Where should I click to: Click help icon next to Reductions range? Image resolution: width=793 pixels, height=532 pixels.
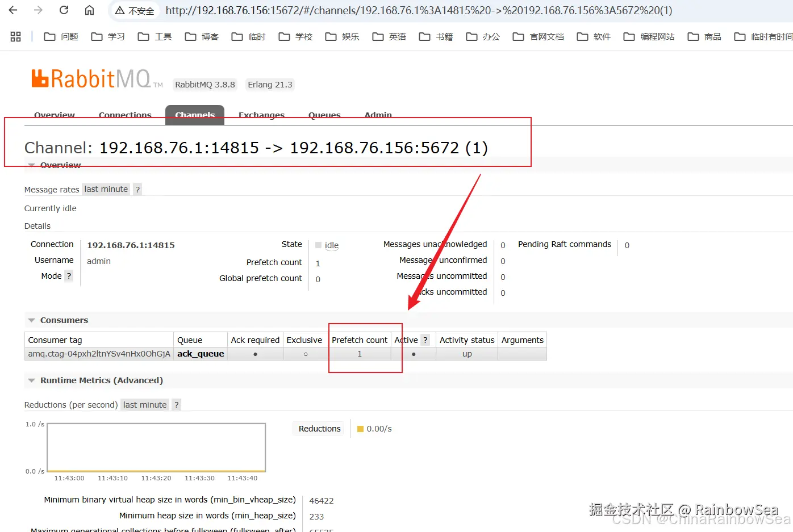tap(177, 404)
